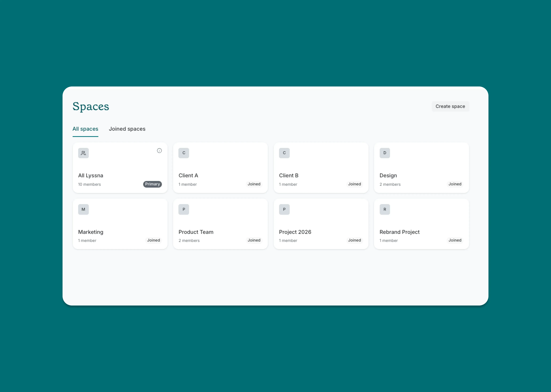Select the All spaces tab
The height and width of the screenshot is (392, 551).
(85, 129)
